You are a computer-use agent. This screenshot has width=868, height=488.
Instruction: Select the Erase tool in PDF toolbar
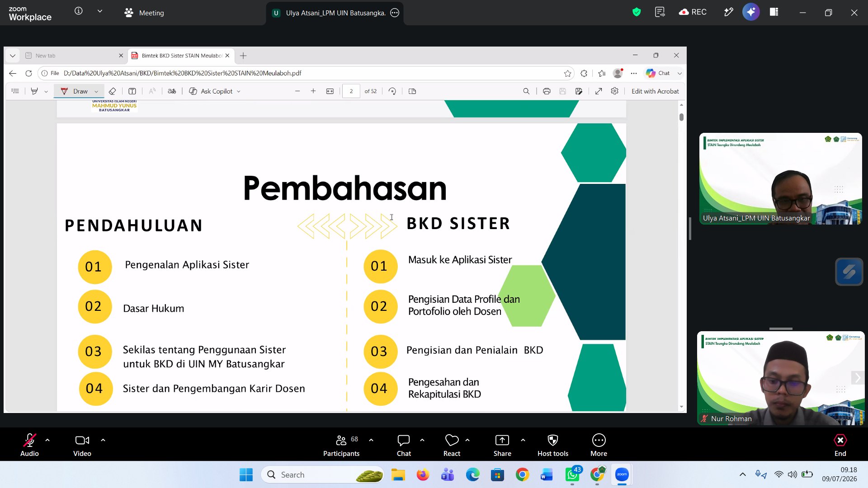(113, 91)
